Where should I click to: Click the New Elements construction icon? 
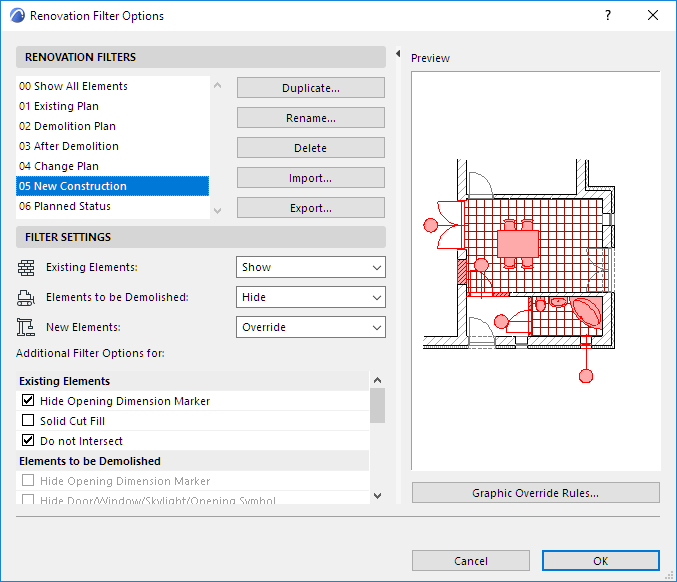click(26, 327)
